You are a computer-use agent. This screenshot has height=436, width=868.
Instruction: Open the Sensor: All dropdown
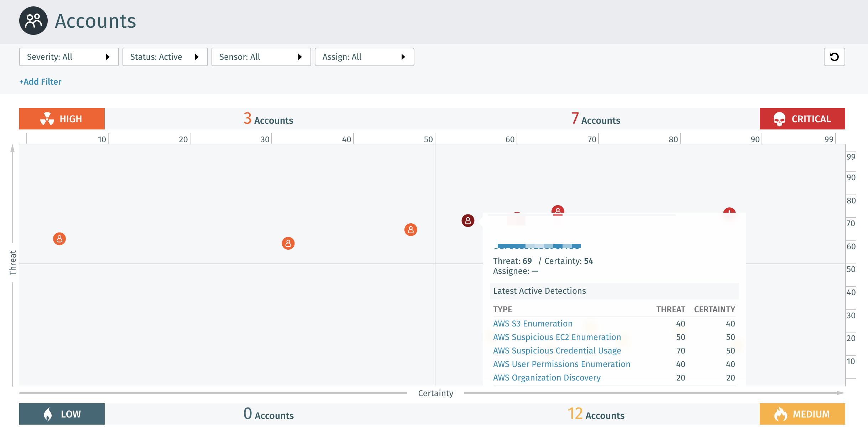[x=261, y=57]
